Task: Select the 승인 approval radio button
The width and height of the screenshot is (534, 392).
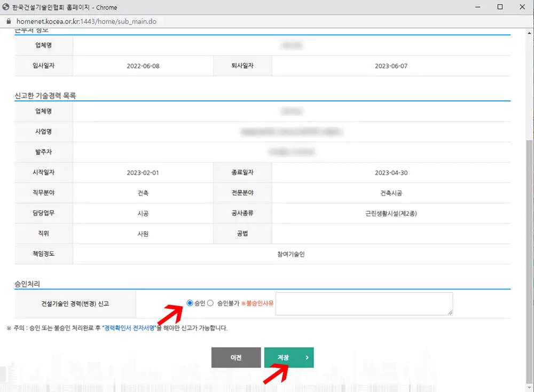Action: (190, 303)
